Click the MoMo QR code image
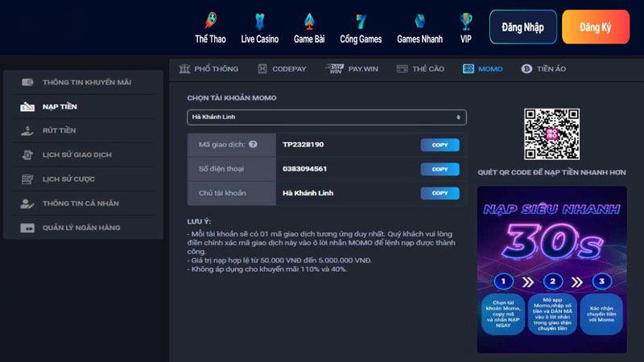 pyautogui.click(x=551, y=134)
